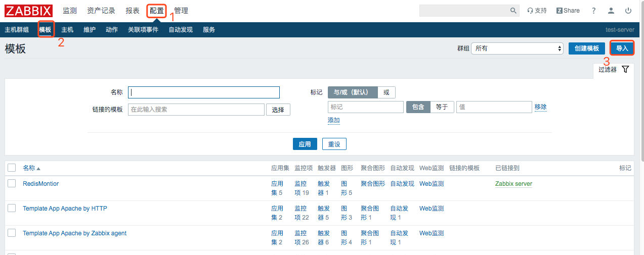
Task: Open 监控项 22 of Apache by HTTP
Action: click(x=302, y=213)
